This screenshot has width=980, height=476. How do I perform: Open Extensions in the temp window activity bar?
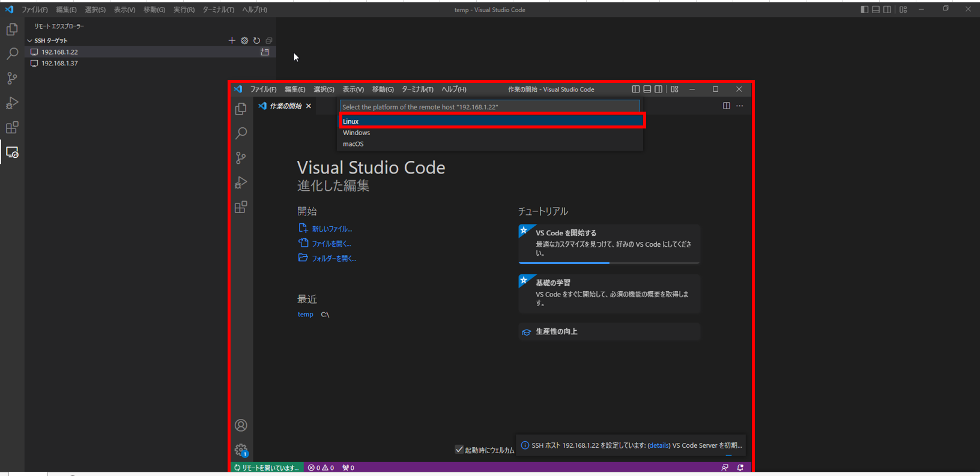pos(12,128)
